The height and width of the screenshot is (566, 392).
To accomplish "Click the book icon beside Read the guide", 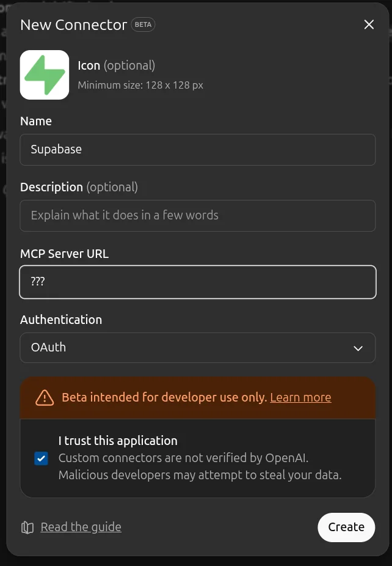I will 27,527.
